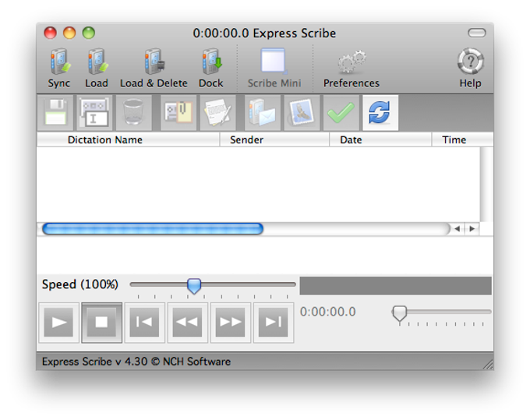Click the blue horizontal scrollbar thumb
530x420 pixels.
pyautogui.click(x=153, y=229)
